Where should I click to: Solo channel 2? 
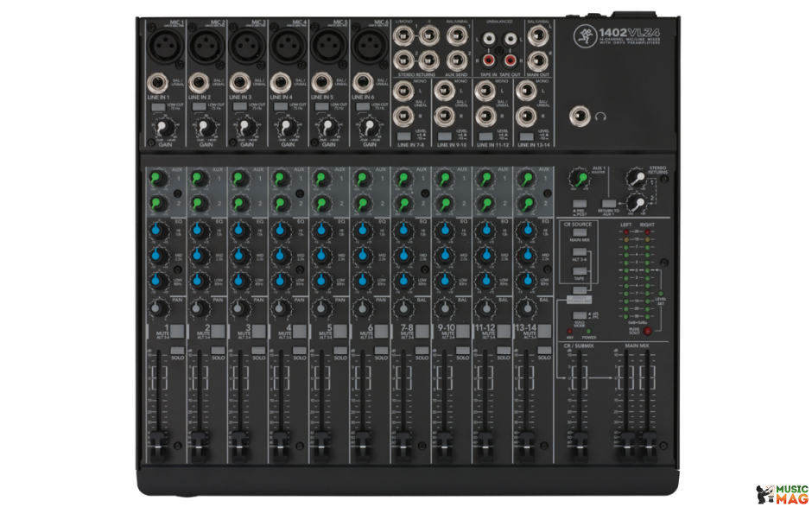click(x=218, y=351)
